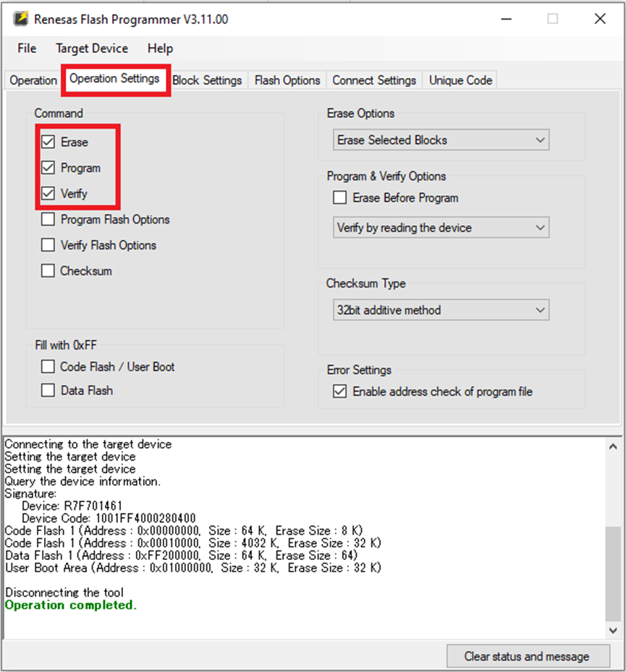Open the Verify by reading the device dropdown

(441, 228)
